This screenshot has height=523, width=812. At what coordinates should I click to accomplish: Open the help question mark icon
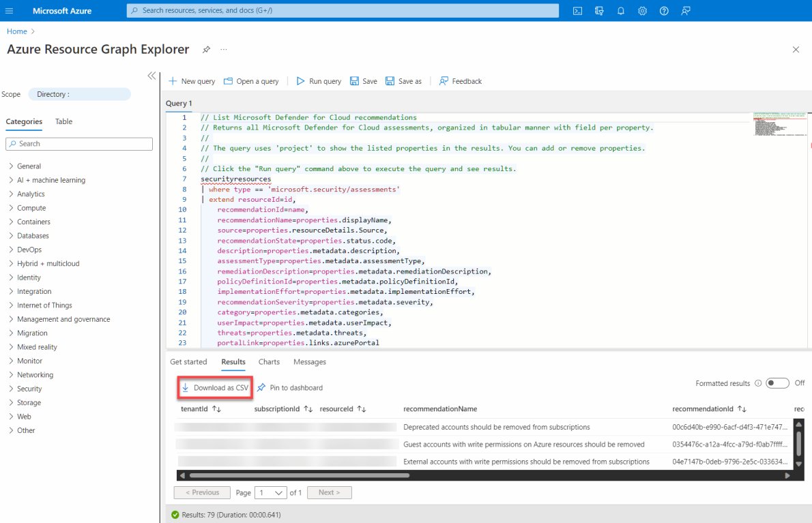[664, 11]
